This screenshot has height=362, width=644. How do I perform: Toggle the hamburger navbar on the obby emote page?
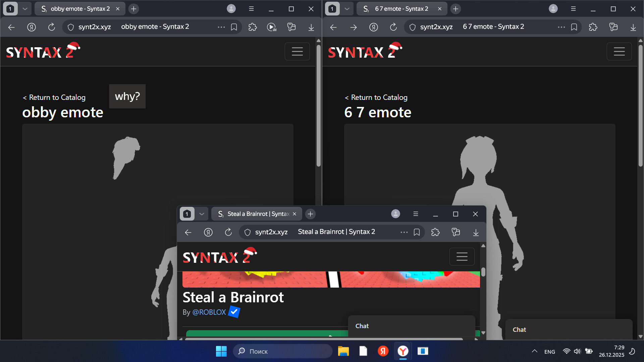click(x=297, y=51)
